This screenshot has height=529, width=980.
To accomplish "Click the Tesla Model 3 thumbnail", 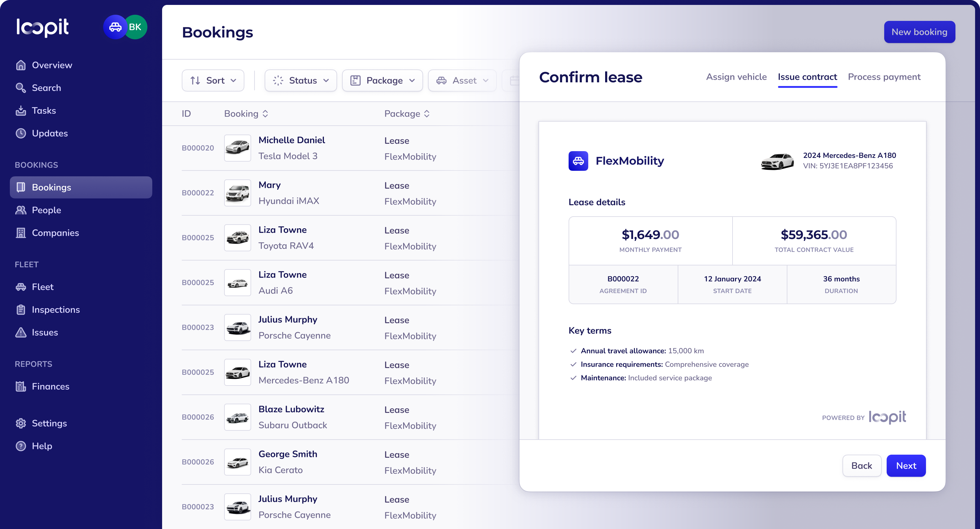I will tap(237, 148).
